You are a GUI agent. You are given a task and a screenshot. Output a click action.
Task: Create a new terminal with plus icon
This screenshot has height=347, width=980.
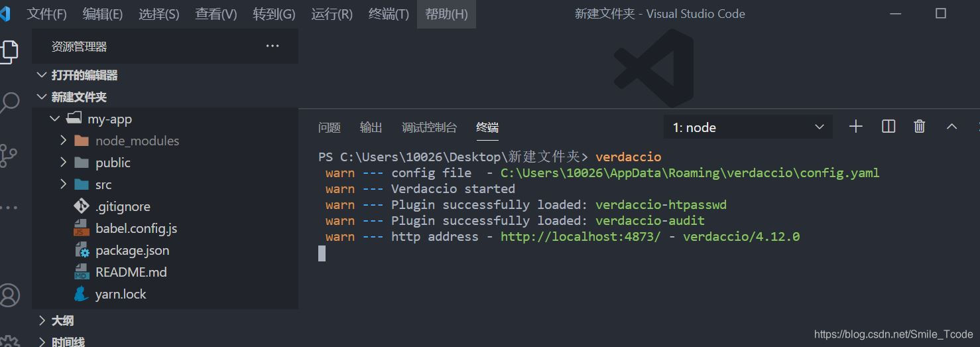(855, 126)
